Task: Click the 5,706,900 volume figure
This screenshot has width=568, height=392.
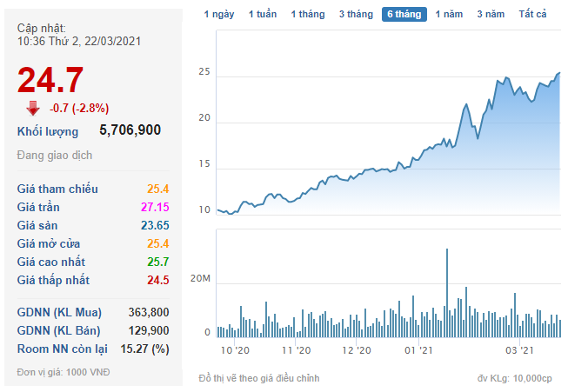Action: [130, 130]
